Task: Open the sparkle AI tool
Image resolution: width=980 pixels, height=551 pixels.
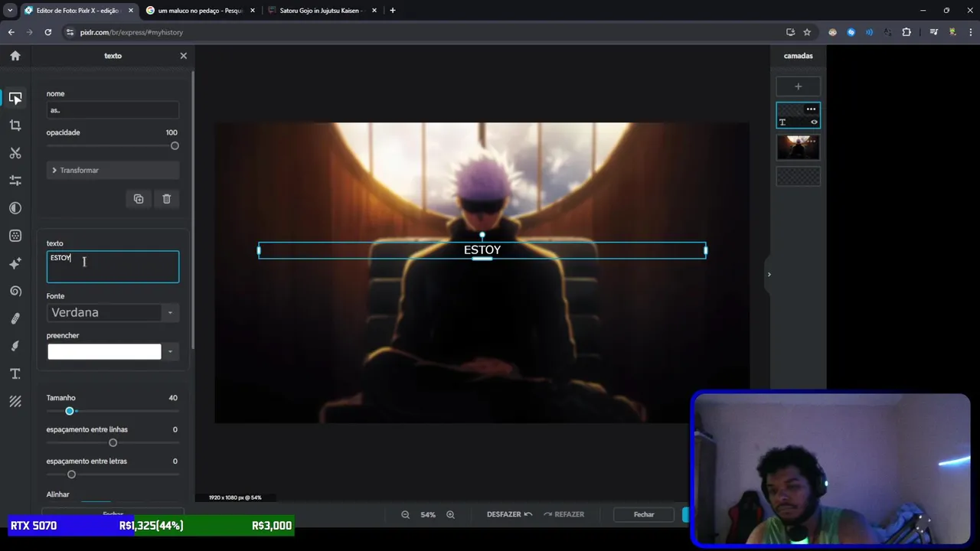Action: click(15, 263)
